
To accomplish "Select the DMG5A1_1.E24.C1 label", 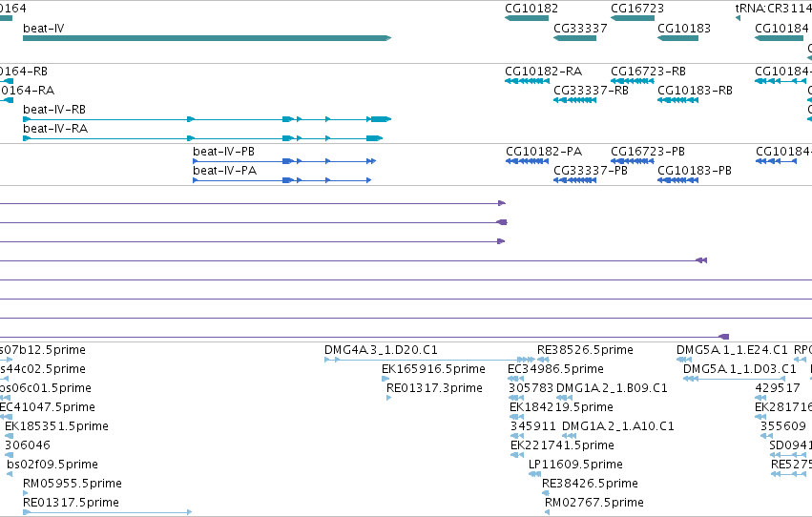I will 732,350.
